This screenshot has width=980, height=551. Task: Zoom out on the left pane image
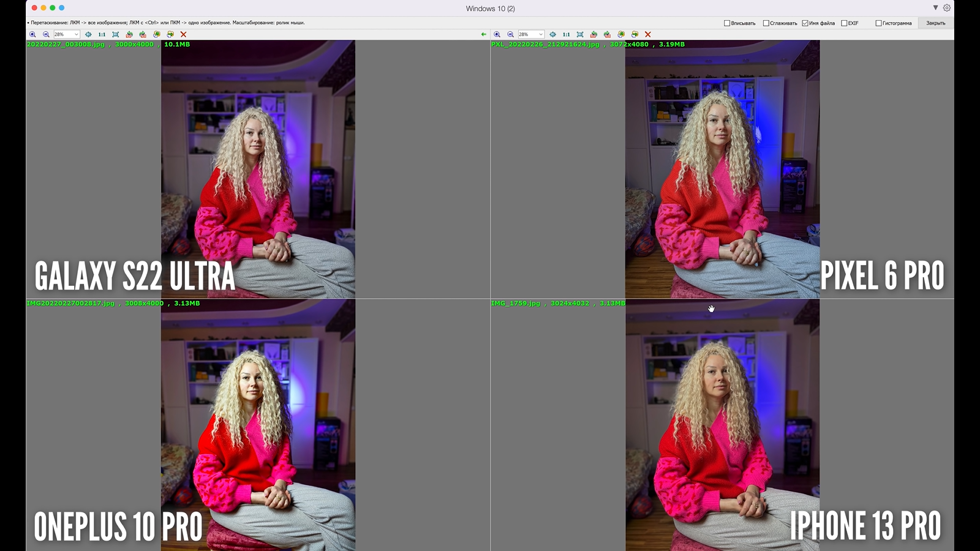46,34
